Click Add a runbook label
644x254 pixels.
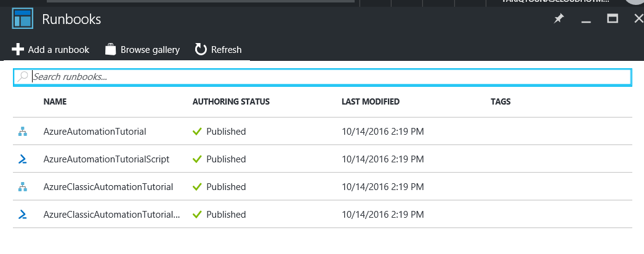coord(58,50)
